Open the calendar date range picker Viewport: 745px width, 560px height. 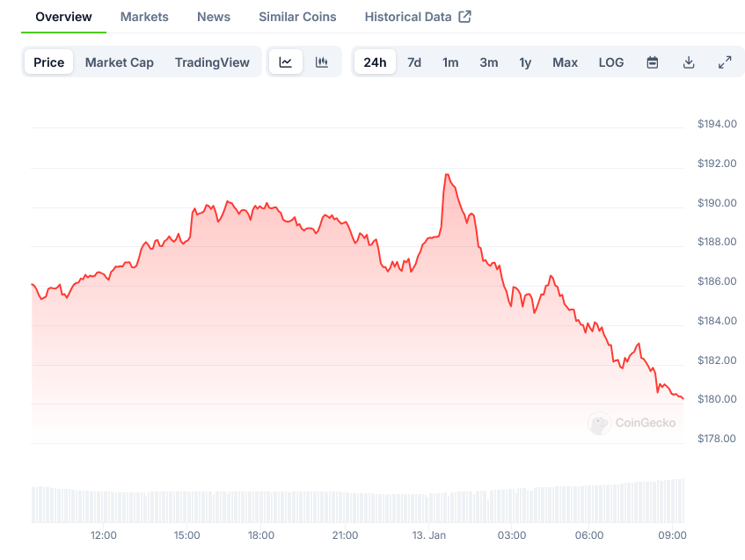(653, 62)
